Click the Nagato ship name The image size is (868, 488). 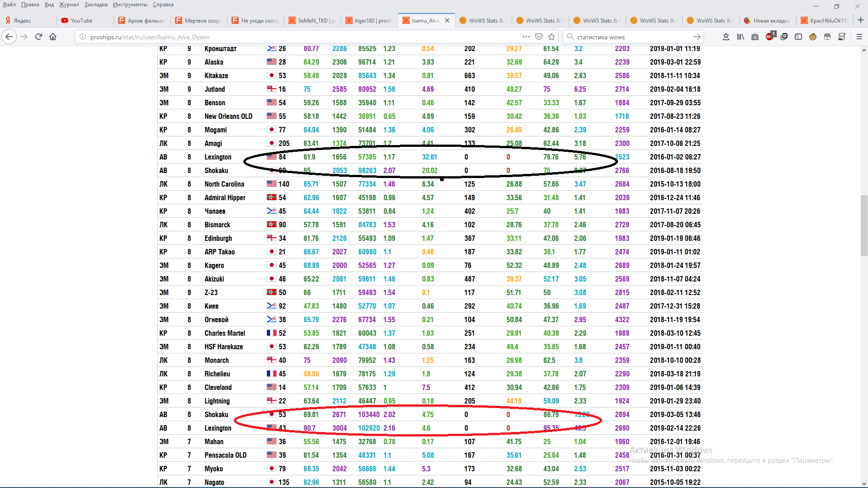(214, 482)
